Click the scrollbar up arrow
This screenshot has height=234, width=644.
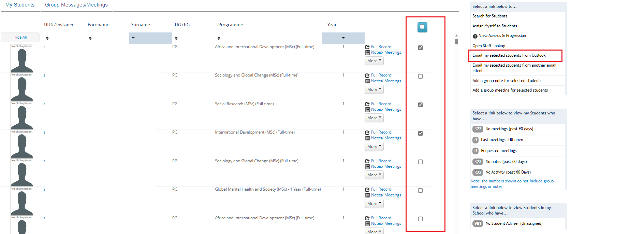[456, 36]
